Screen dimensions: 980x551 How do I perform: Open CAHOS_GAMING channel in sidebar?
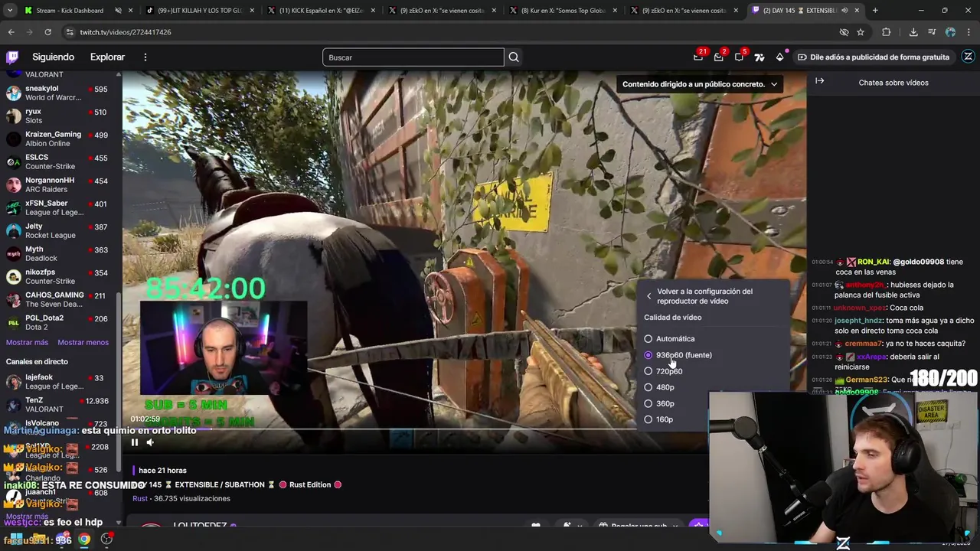[58, 300]
